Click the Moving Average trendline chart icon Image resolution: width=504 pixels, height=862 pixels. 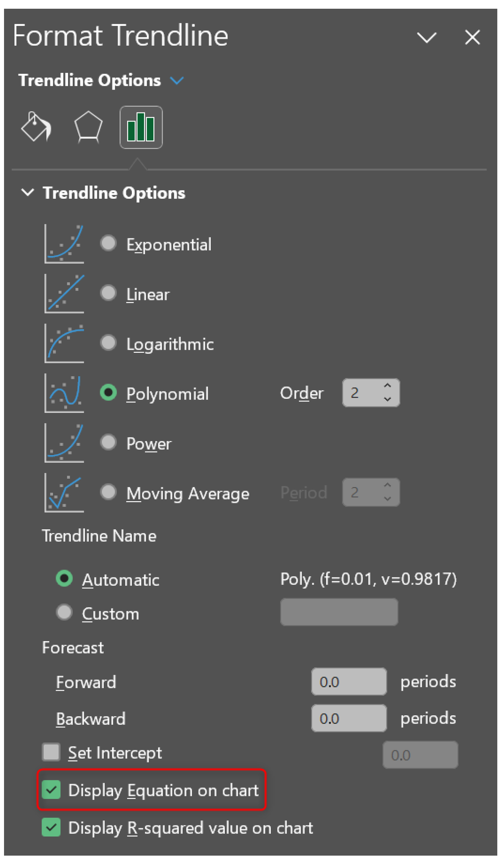point(64,493)
